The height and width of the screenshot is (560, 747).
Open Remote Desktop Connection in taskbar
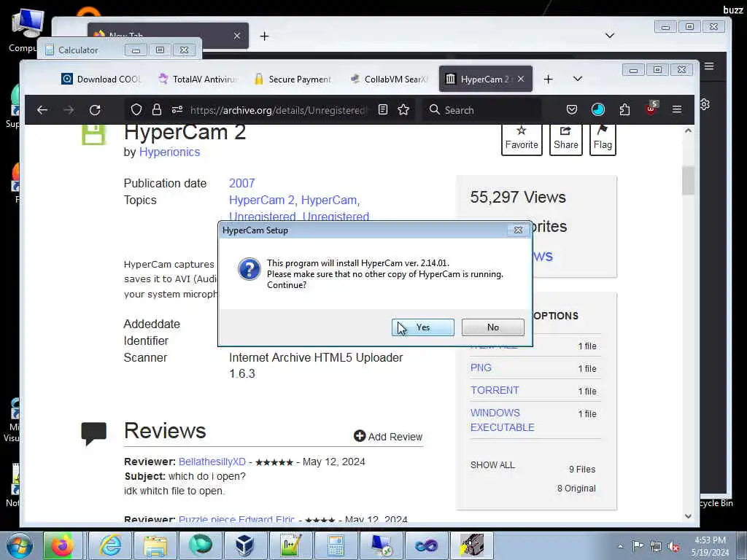point(381,545)
